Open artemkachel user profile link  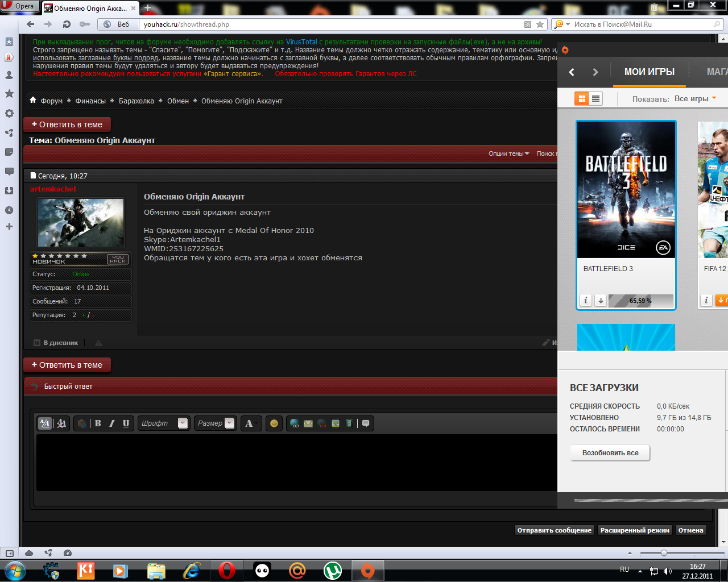[x=53, y=189]
